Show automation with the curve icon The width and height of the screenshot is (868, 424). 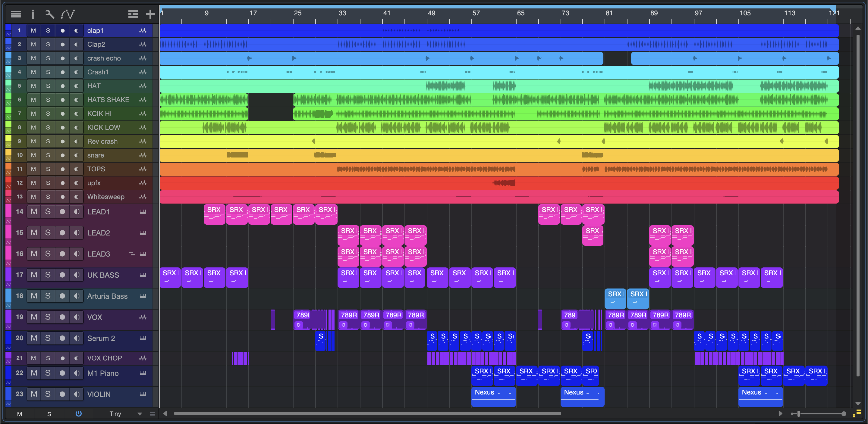(68, 14)
